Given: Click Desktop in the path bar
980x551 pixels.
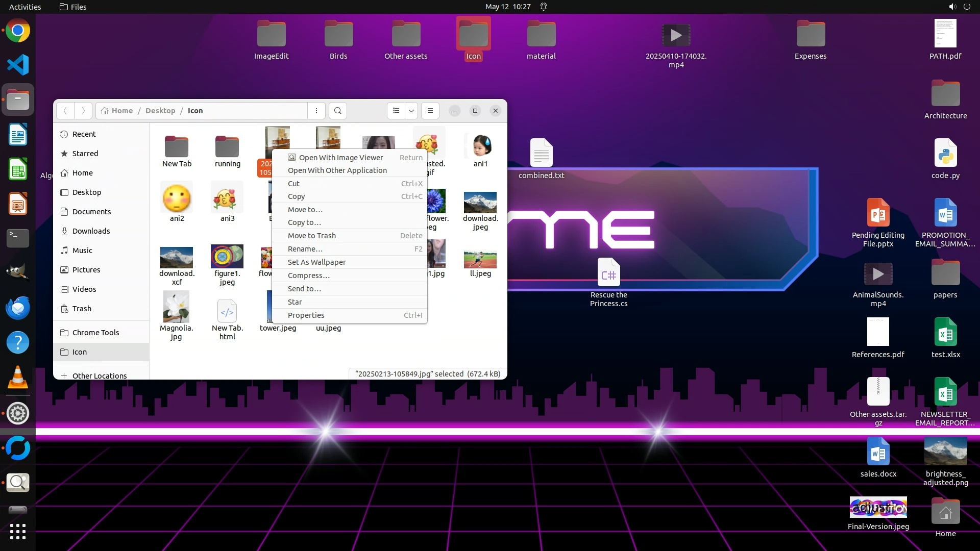Looking at the screenshot, I should pyautogui.click(x=160, y=111).
